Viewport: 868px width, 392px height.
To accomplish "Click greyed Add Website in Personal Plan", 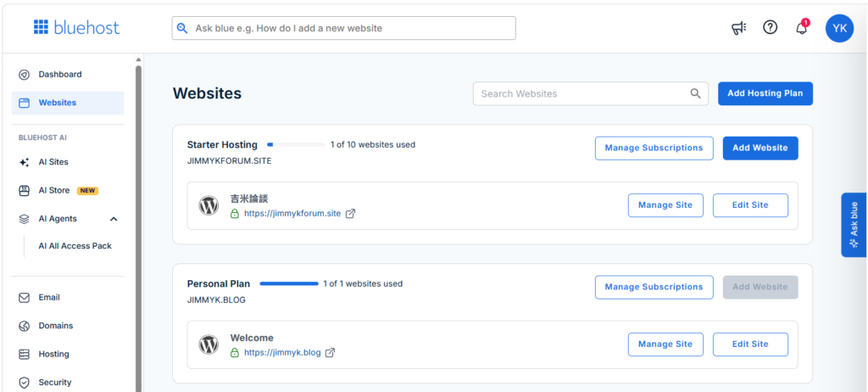I will [760, 287].
